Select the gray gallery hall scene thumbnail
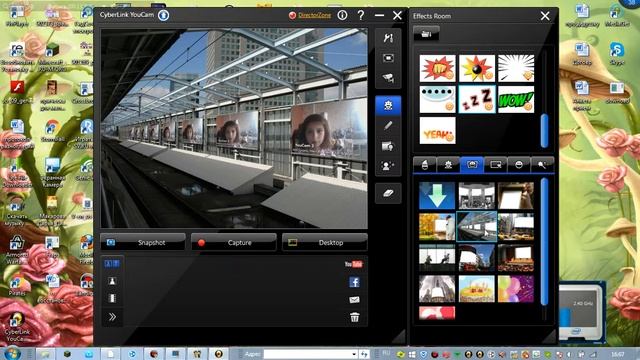This screenshot has width=640, height=360. tap(476, 196)
